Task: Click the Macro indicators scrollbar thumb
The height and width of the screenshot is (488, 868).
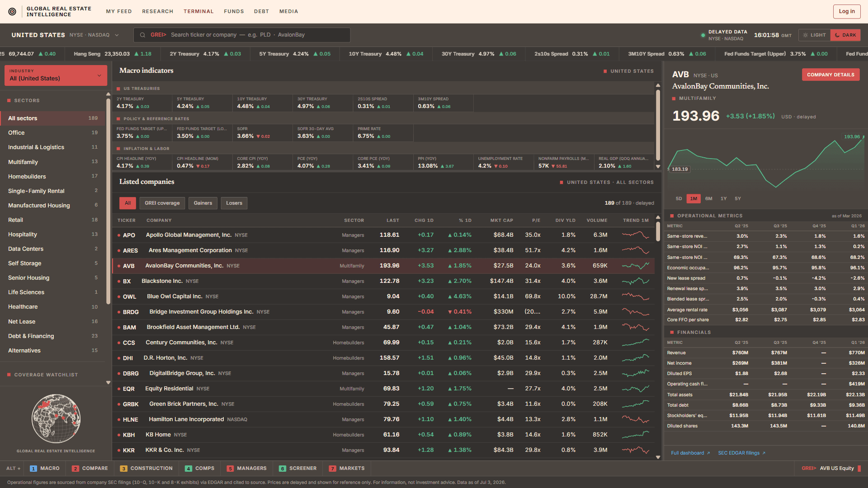Action: tap(658, 125)
